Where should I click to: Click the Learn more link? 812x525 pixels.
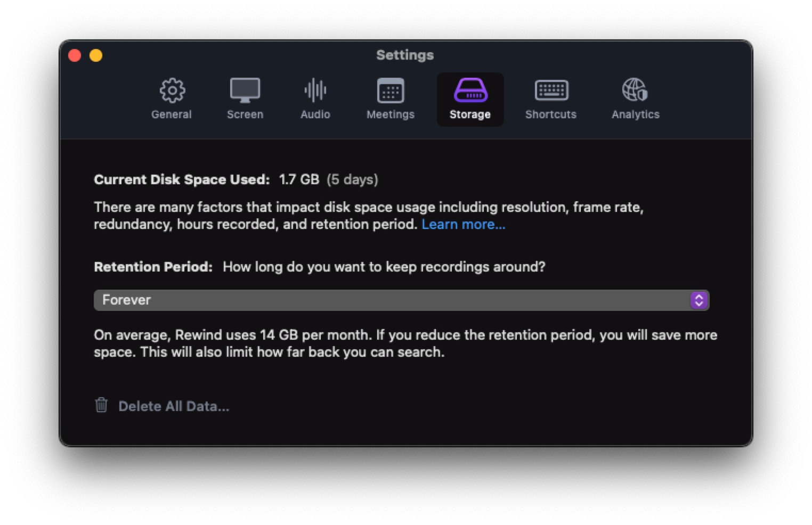(463, 224)
